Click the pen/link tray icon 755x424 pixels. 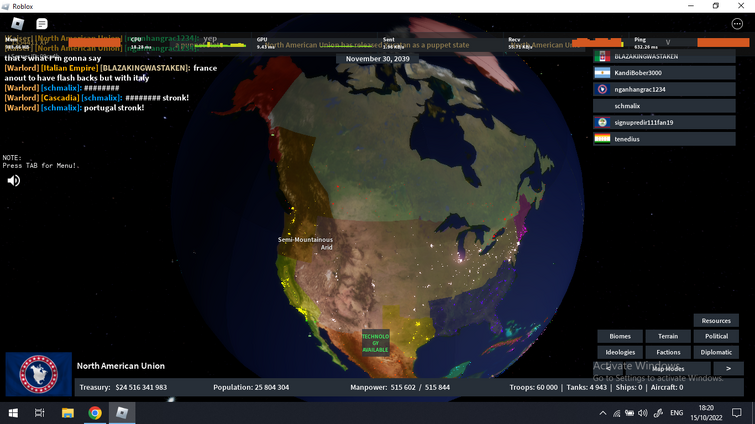coord(658,413)
